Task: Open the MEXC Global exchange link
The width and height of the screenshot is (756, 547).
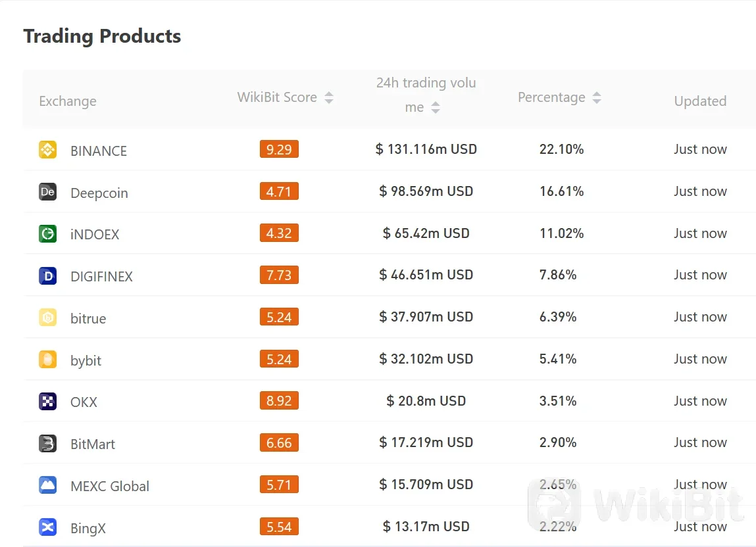Action: point(110,487)
